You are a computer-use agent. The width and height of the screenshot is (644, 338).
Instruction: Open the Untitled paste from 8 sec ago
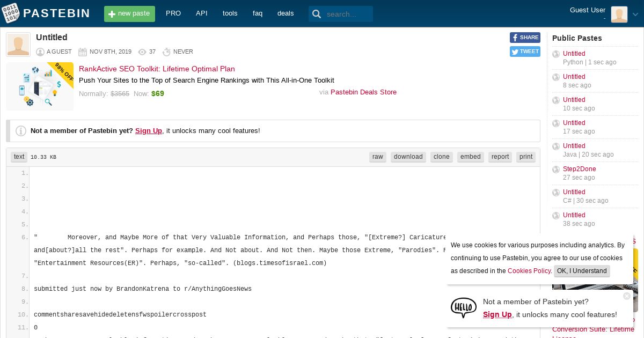574,77
